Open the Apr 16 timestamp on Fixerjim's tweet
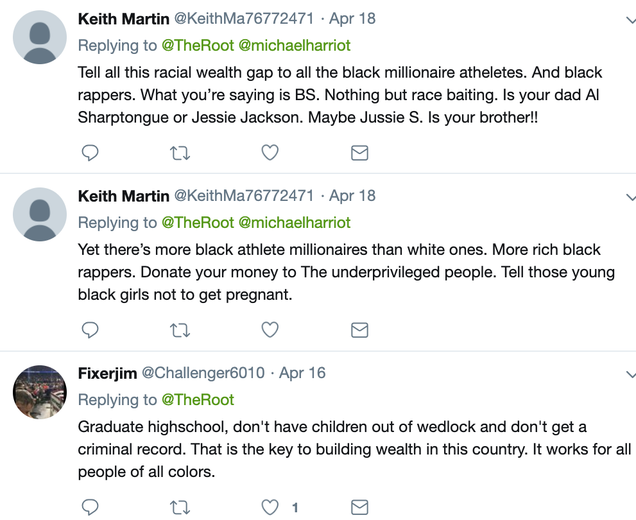Image resolution: width=636 pixels, height=520 pixels. [303, 373]
